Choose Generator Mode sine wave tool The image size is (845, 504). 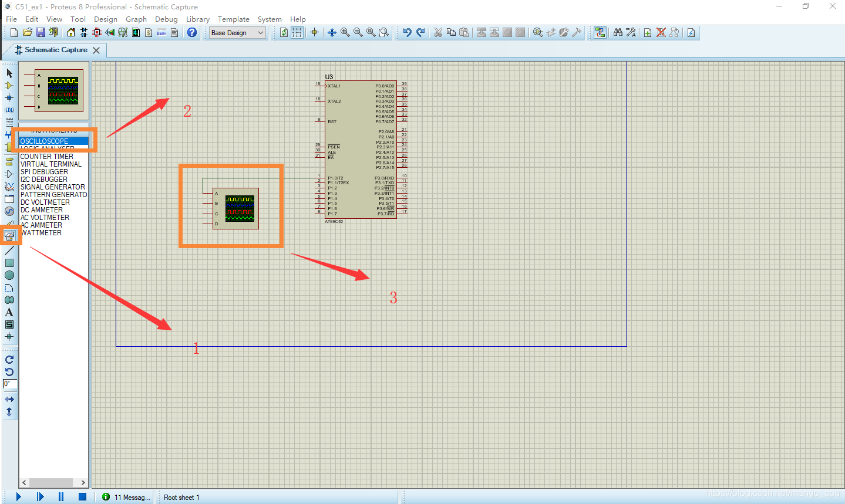coord(9,211)
